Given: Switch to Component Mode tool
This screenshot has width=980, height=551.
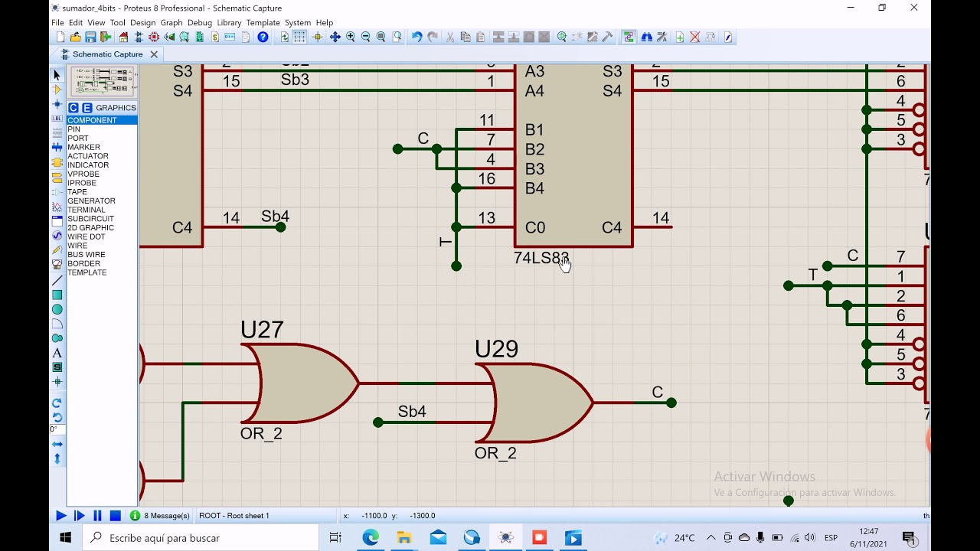Looking at the screenshot, I should coord(57,90).
